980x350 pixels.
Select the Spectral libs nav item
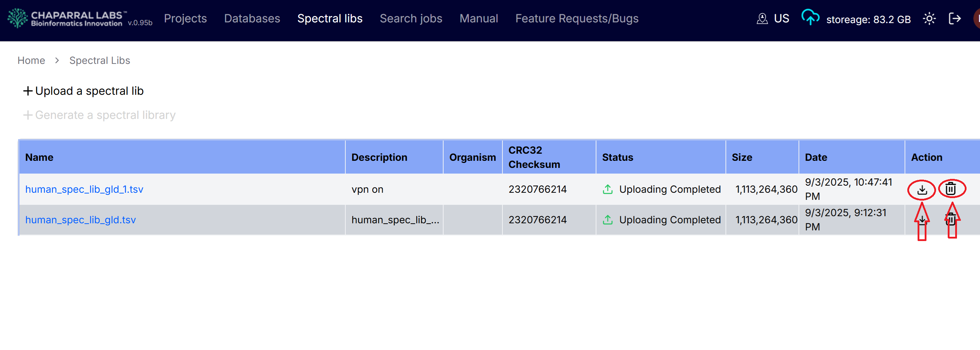click(x=329, y=18)
